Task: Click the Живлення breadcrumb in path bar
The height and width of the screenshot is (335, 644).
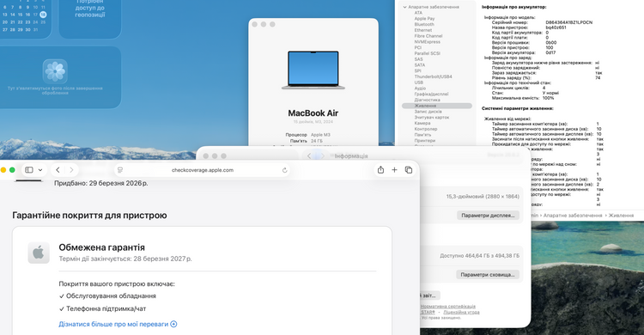Action: 621,215
